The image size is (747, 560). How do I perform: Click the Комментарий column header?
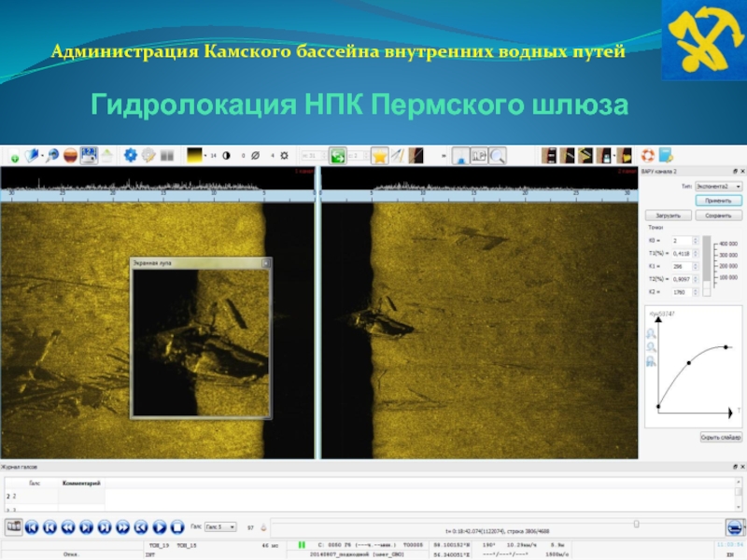coord(81,483)
